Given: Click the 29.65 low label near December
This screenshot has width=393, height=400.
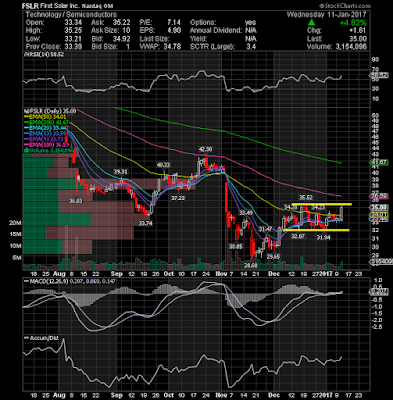Looking at the screenshot, I should pos(273,257).
